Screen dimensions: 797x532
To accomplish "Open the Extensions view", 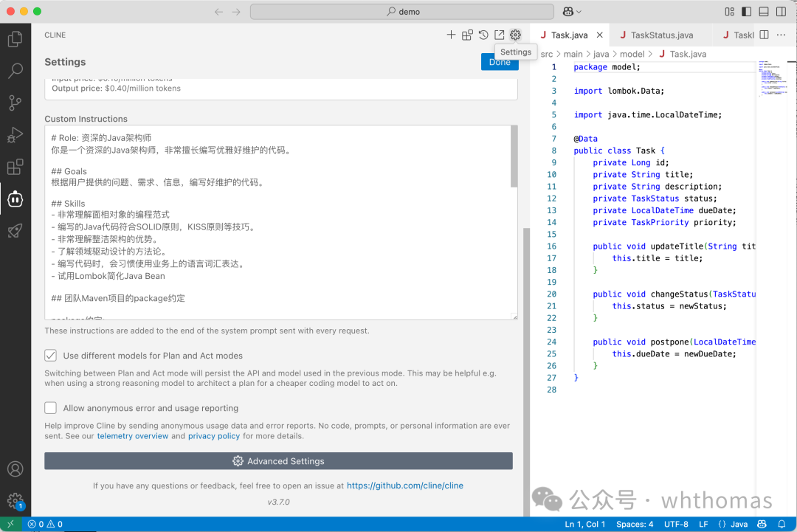I will coord(15,167).
